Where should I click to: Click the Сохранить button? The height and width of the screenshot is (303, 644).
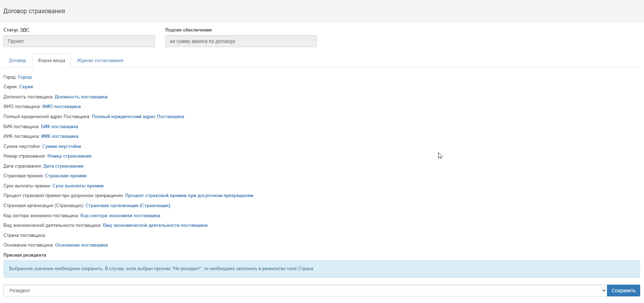(623, 291)
